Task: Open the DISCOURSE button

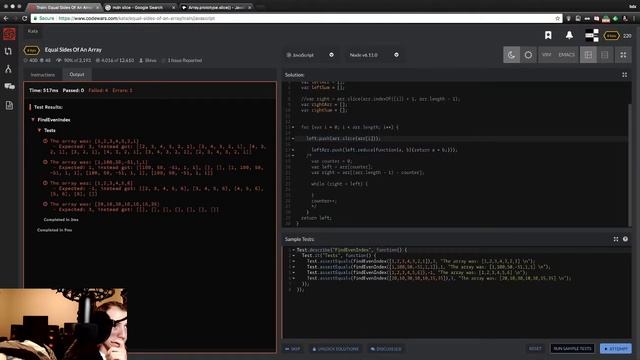Action: 386,349
